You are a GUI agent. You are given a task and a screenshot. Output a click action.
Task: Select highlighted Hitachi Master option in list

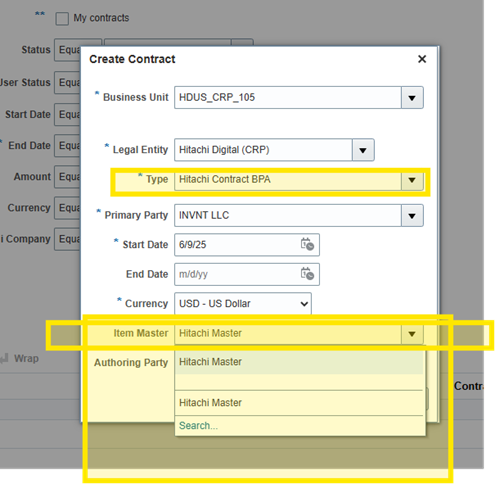(299, 362)
